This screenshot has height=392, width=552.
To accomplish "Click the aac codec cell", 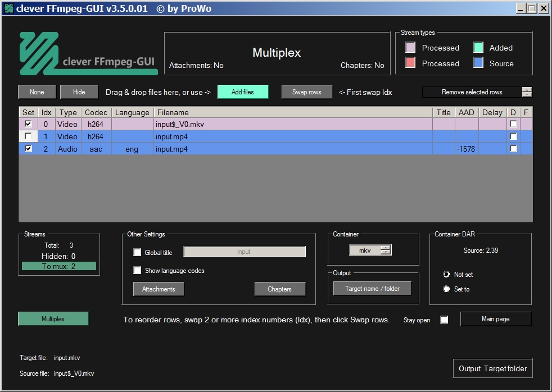I will [96, 149].
